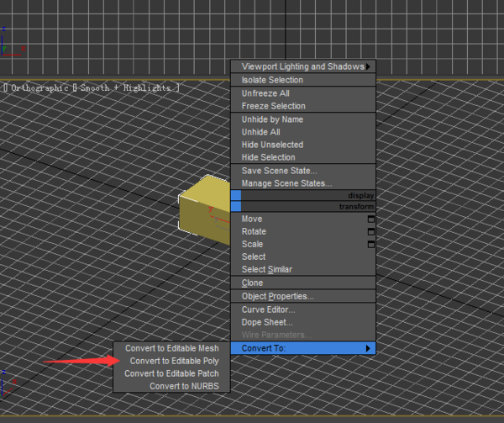Choose Convert to Editable Poly
The image size is (504, 423).
coord(173,361)
